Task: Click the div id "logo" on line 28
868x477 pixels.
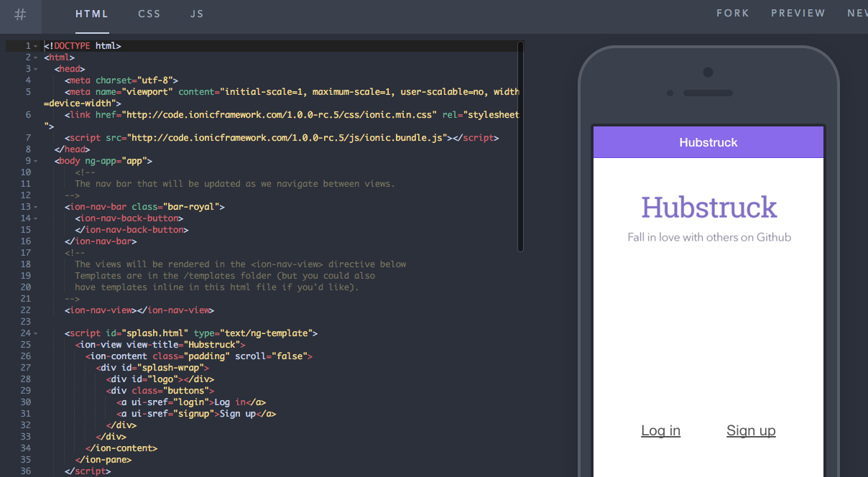Action: click(x=160, y=379)
